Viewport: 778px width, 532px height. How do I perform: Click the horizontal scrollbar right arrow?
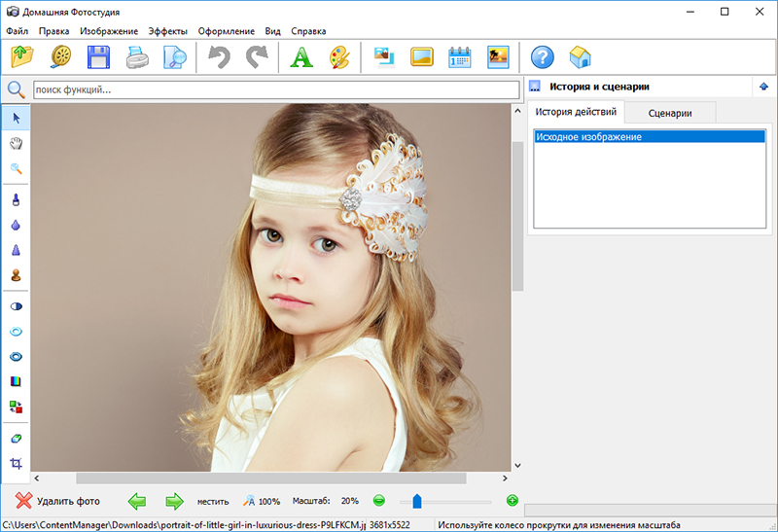[505, 479]
